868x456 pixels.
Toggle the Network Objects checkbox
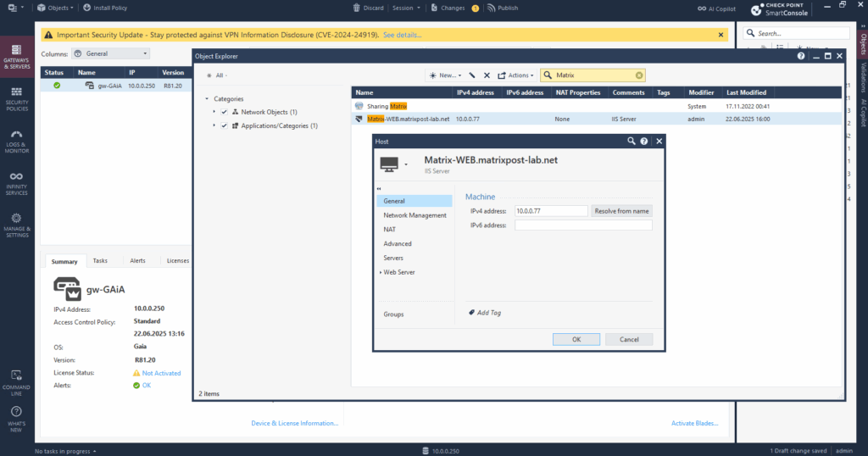pyautogui.click(x=224, y=112)
